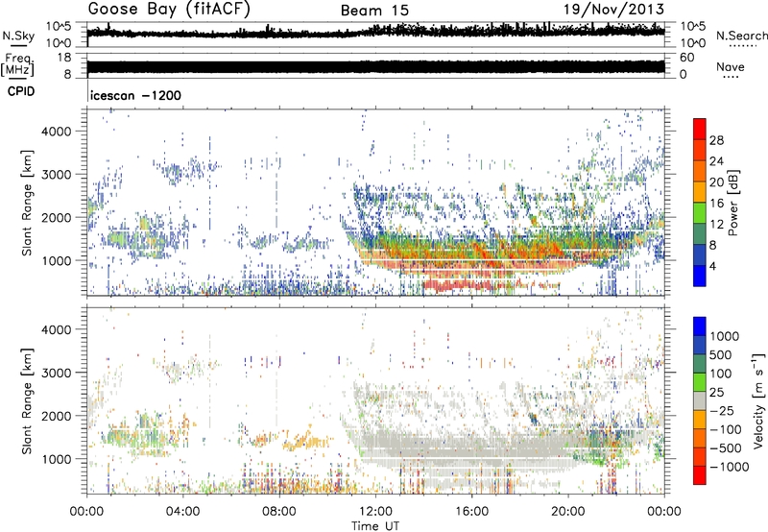Select the 'Beam 15' header label

point(374,11)
